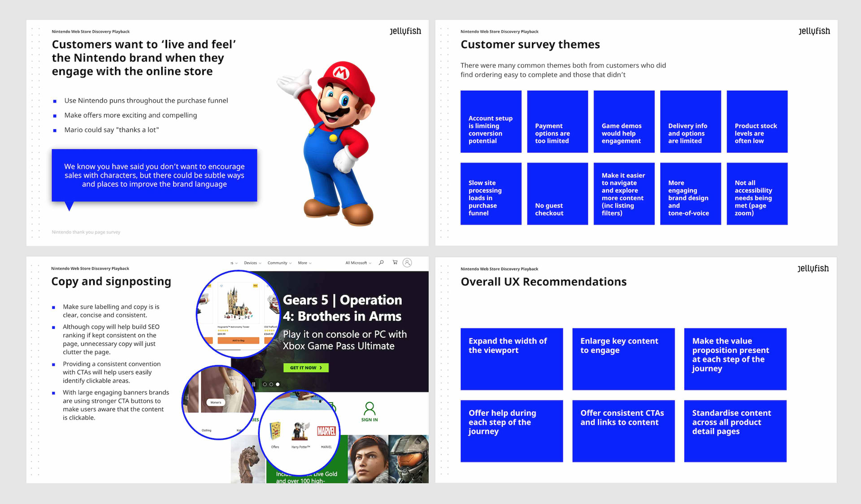The image size is (861, 504).
Task: Expand the Community dropdown menu
Action: click(x=280, y=263)
